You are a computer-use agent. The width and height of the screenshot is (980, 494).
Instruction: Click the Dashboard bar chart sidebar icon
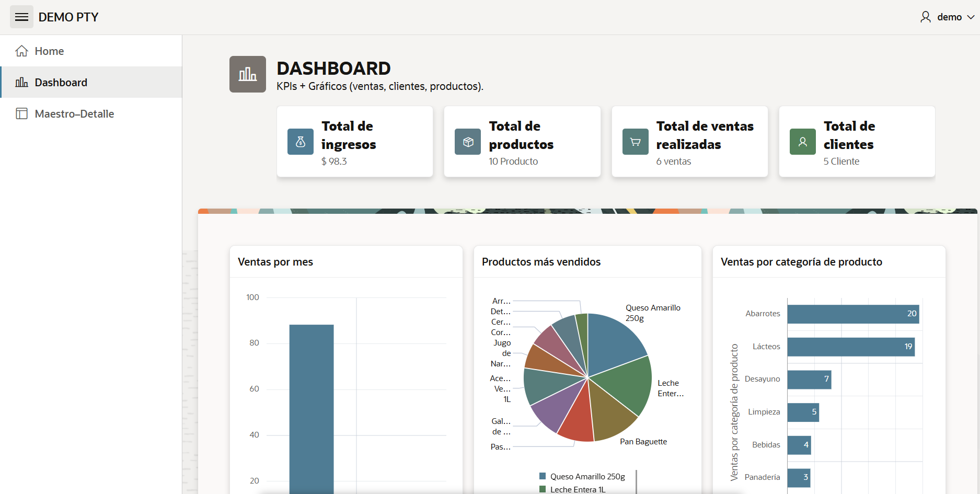[21, 83]
